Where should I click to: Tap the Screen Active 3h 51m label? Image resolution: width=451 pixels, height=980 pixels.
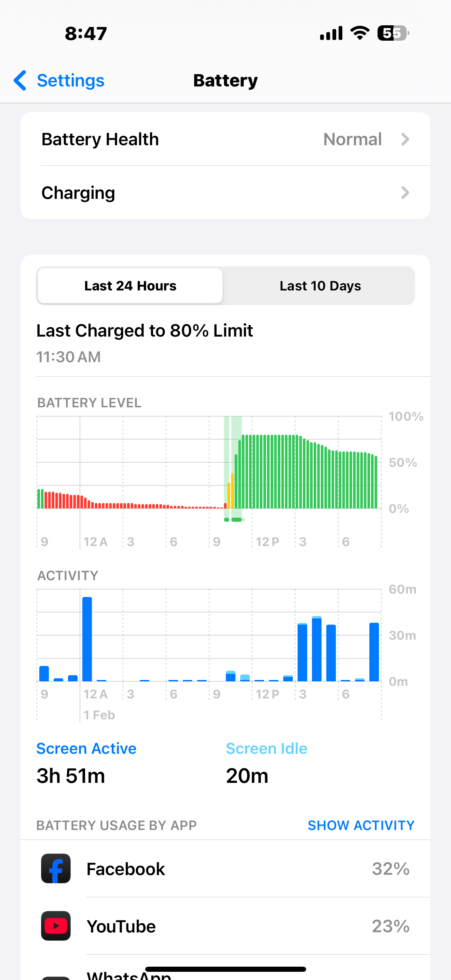[86, 763]
